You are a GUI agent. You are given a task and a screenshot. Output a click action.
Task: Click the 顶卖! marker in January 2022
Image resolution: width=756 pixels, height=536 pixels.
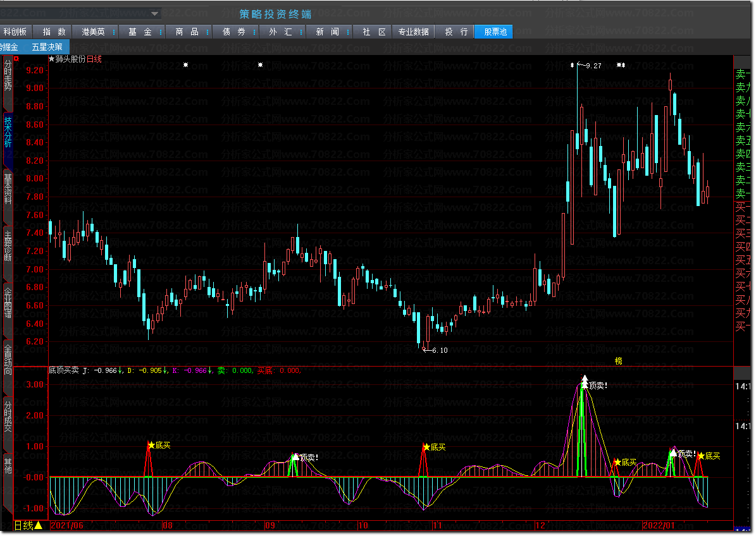(x=673, y=453)
